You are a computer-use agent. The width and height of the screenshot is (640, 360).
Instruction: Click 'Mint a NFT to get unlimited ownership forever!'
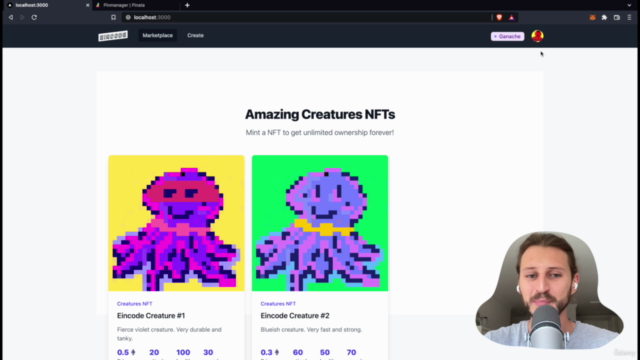(x=320, y=133)
